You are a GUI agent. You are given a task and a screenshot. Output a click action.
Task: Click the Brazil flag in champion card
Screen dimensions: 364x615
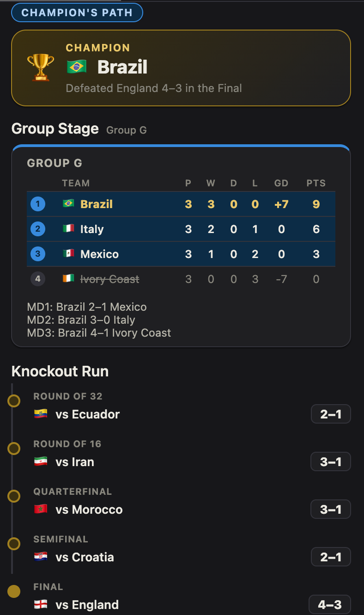(x=77, y=68)
